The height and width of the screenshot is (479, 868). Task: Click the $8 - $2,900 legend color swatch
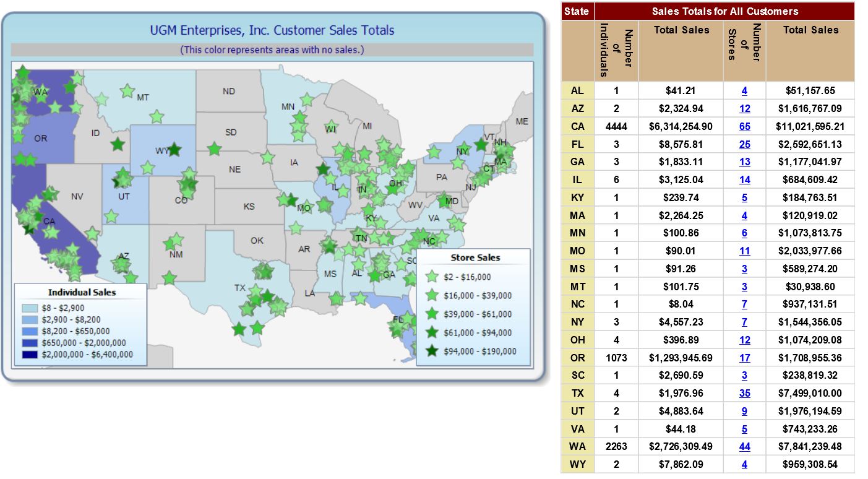pos(29,308)
